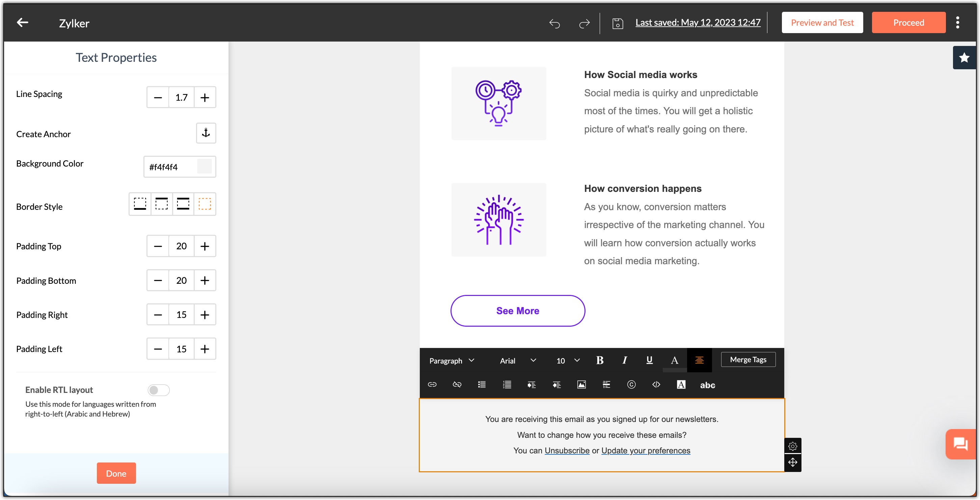Click the Merge Tags button
The image size is (980, 500).
point(749,359)
